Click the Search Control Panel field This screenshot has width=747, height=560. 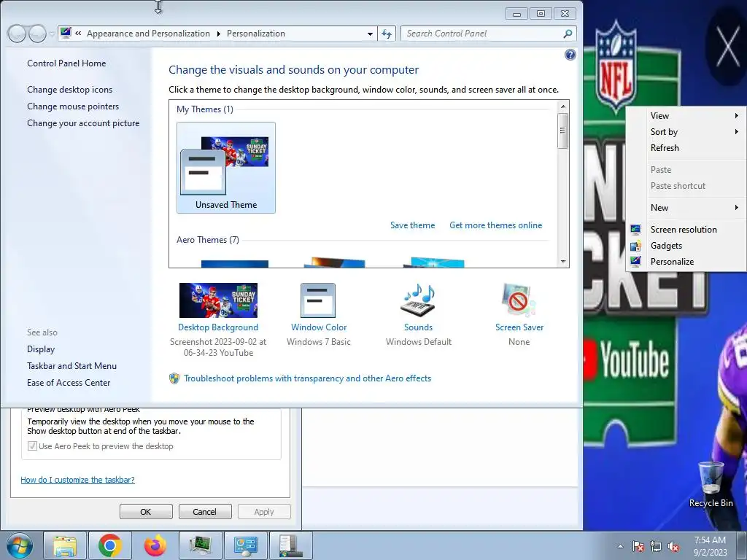pyautogui.click(x=481, y=34)
